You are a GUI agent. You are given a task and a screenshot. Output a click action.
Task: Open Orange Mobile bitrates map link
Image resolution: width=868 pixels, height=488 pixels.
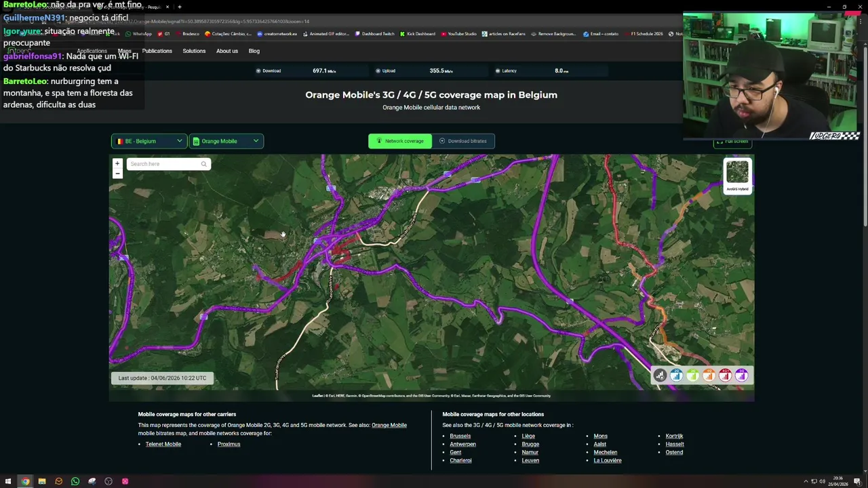coord(389,425)
